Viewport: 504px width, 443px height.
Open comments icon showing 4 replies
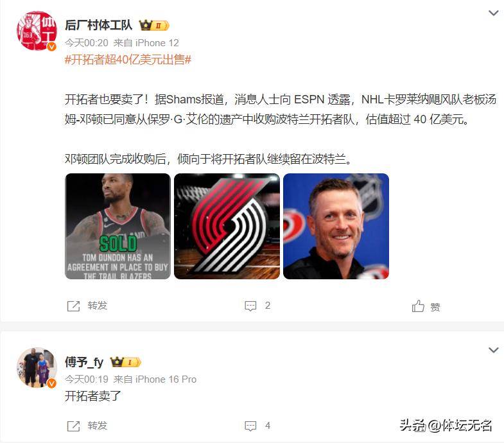click(x=250, y=426)
